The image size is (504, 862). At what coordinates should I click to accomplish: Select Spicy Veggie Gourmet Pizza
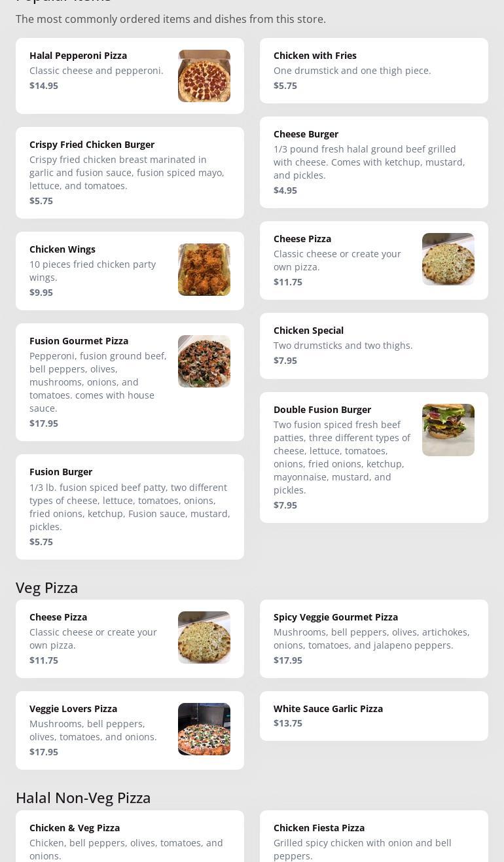tap(374, 639)
